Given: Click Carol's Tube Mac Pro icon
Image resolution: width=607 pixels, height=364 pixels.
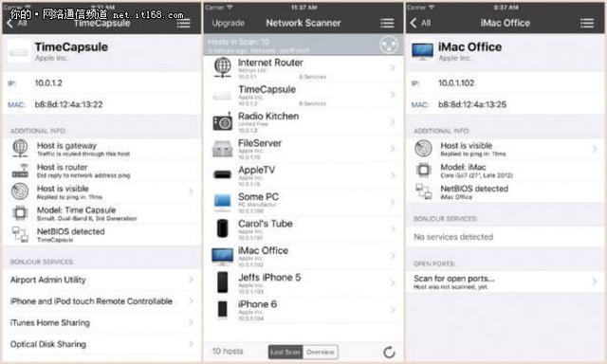Looking at the screenshot, I should pos(223,228).
